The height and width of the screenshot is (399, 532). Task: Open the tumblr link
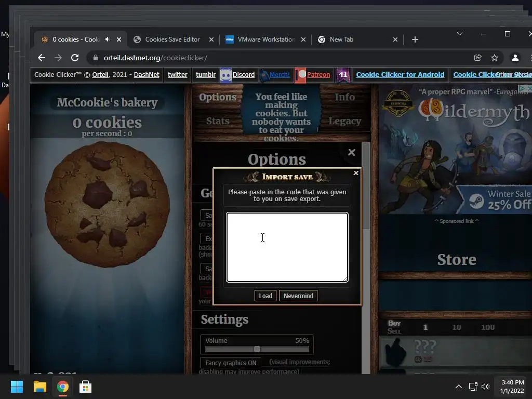click(206, 75)
